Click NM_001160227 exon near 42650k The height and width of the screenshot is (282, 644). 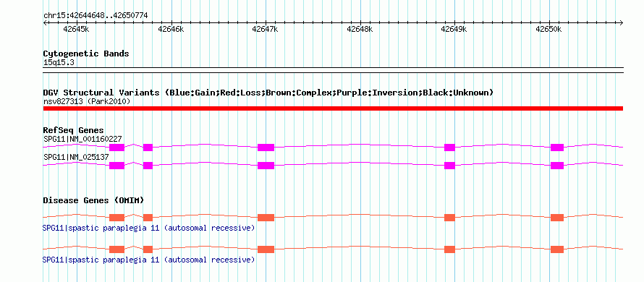(x=557, y=148)
